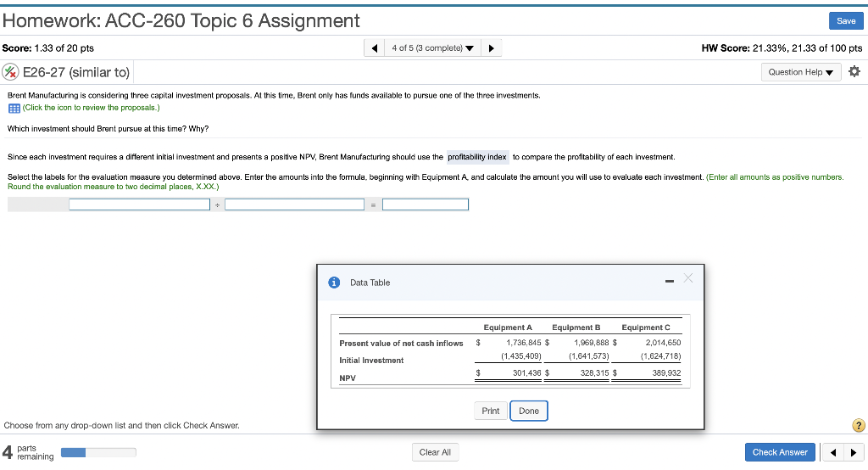Click the 'Click the icon to review the proposals' link
This screenshot has height=470, width=868.
[x=91, y=108]
